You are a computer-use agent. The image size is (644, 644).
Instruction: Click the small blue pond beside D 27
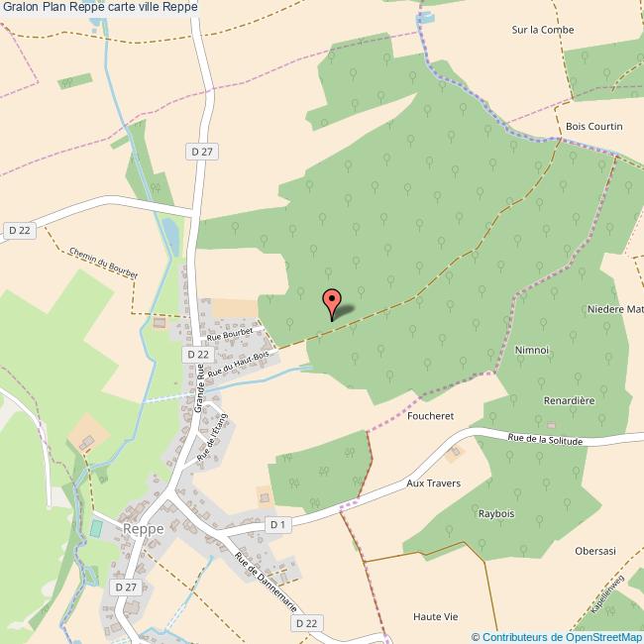tap(170, 236)
